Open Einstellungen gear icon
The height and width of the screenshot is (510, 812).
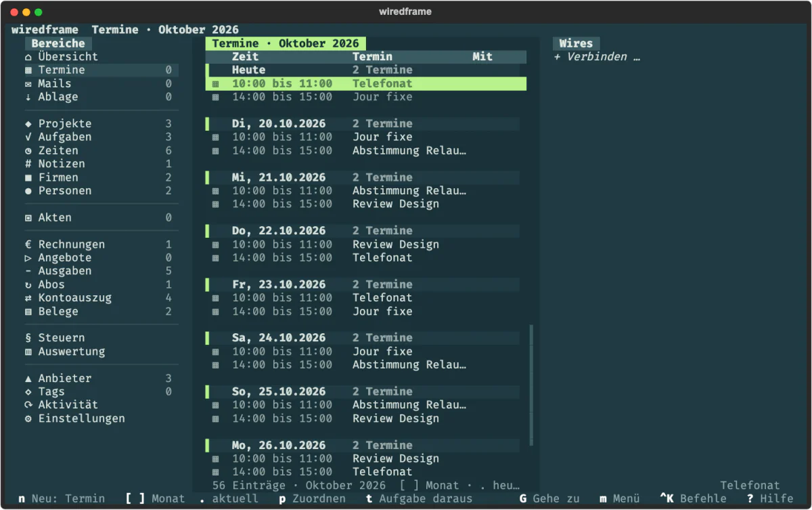pos(28,419)
